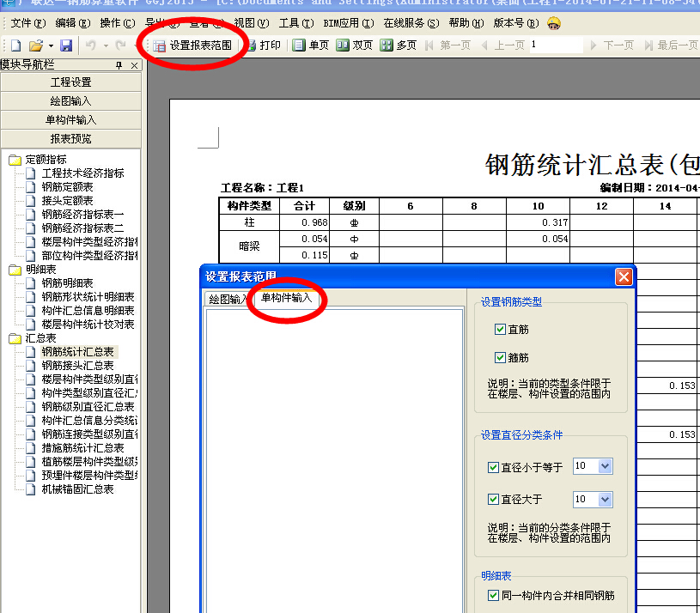Go to 最后一页 last page

pos(671,45)
